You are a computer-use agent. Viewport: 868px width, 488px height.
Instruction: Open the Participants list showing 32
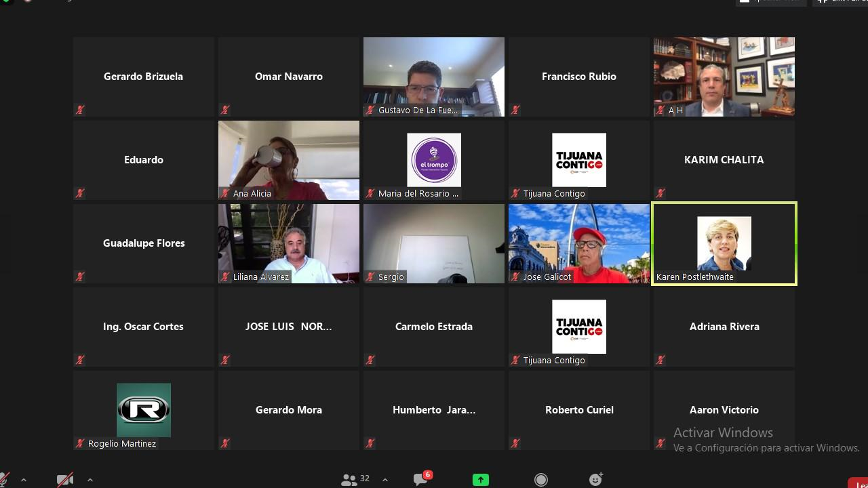tap(356, 479)
